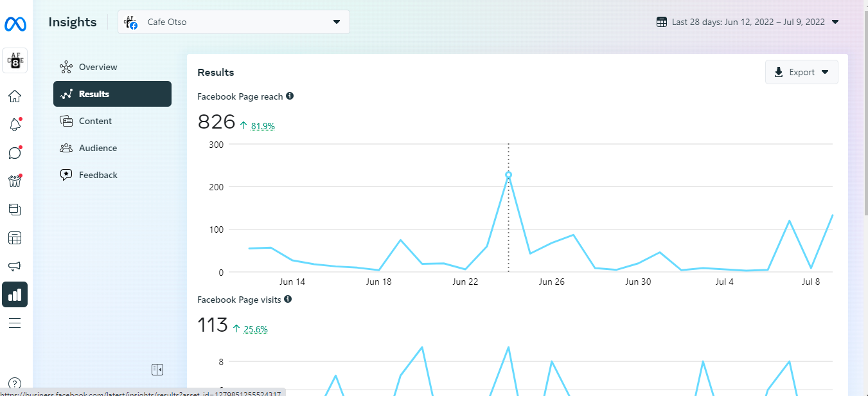Open Notifications bell icon

click(15, 125)
